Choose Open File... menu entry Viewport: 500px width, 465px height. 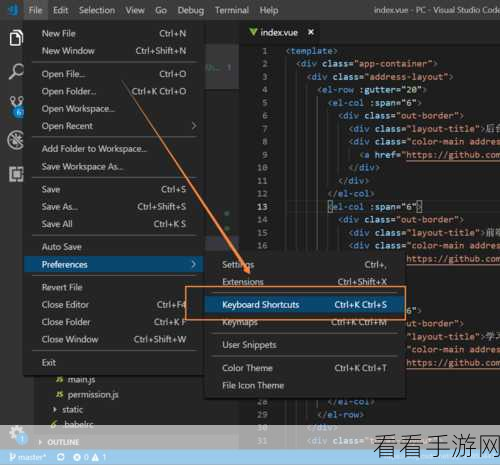pos(114,74)
